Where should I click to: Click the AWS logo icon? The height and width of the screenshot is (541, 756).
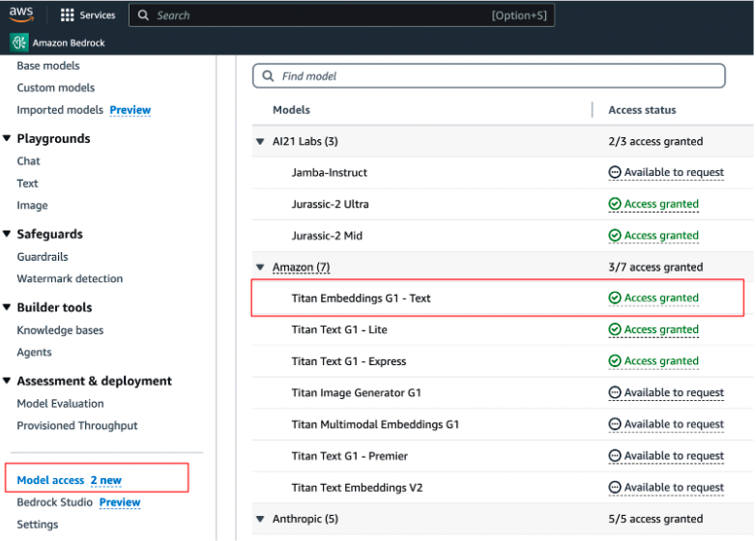click(21, 14)
